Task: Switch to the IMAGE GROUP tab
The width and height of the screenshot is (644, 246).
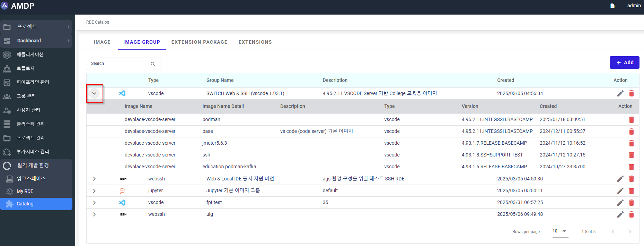Action: point(142,42)
